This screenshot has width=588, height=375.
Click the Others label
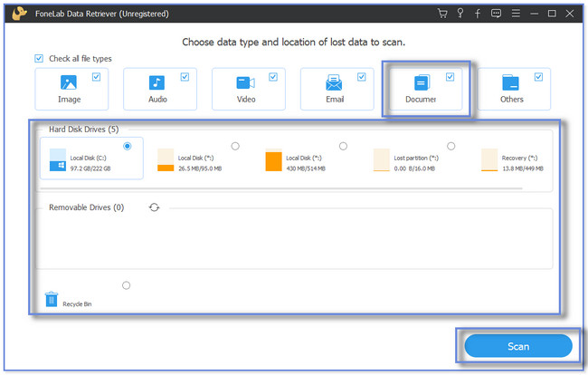tap(511, 100)
